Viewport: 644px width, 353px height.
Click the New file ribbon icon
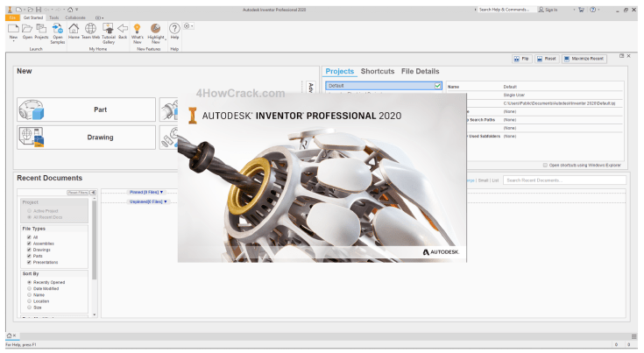coord(13,28)
